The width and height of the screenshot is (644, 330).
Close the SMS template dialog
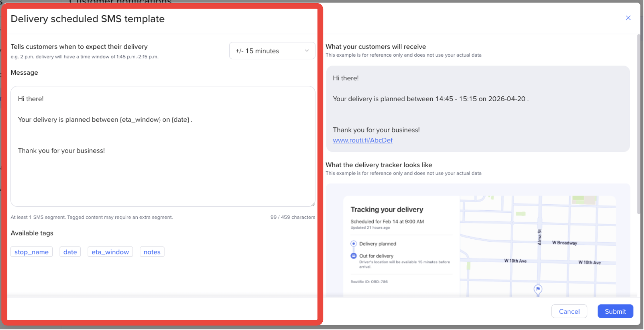pyautogui.click(x=628, y=18)
